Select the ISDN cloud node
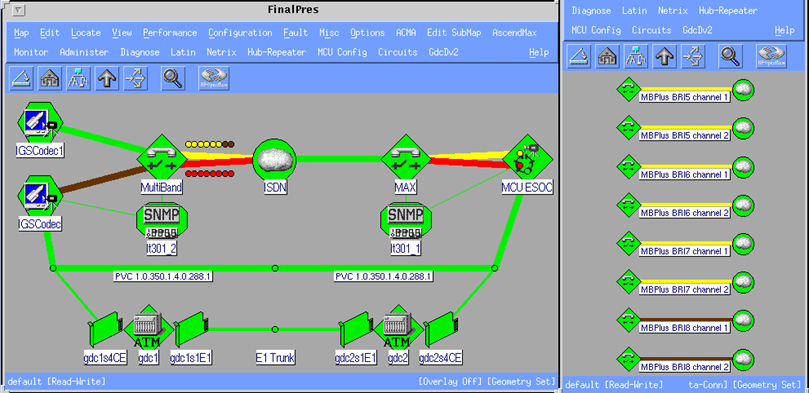Screen dimensions: 809x393 pos(274,160)
